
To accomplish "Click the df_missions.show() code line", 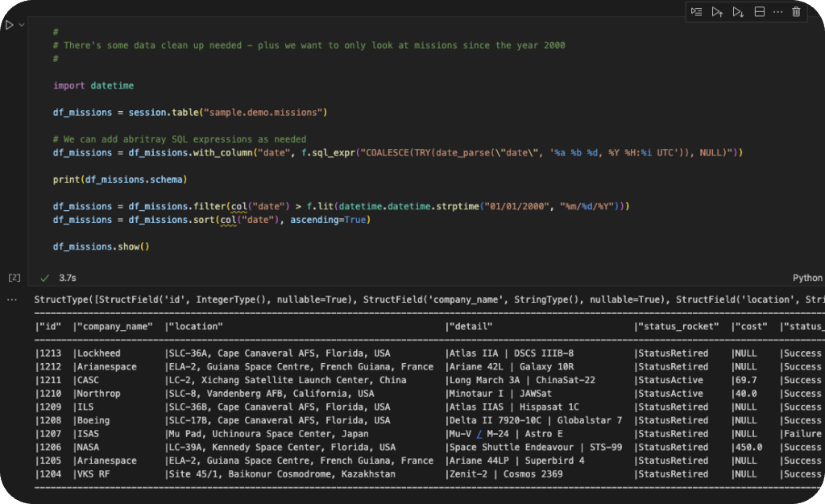I will [x=102, y=246].
